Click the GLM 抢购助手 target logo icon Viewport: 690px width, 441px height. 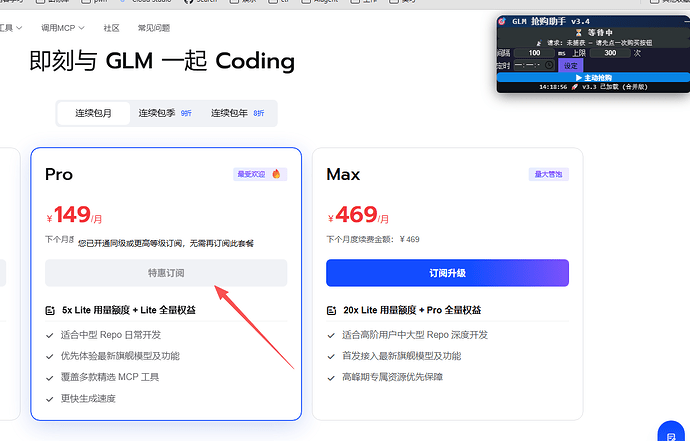502,21
